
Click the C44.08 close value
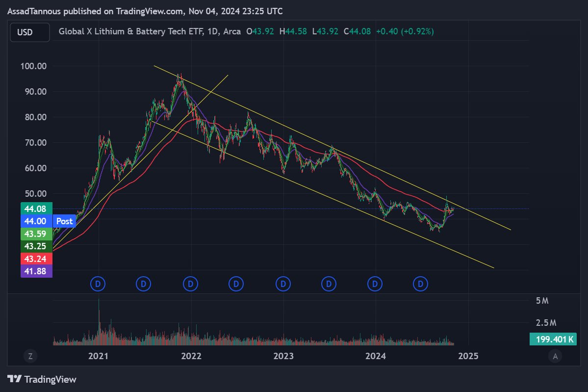[357, 31]
